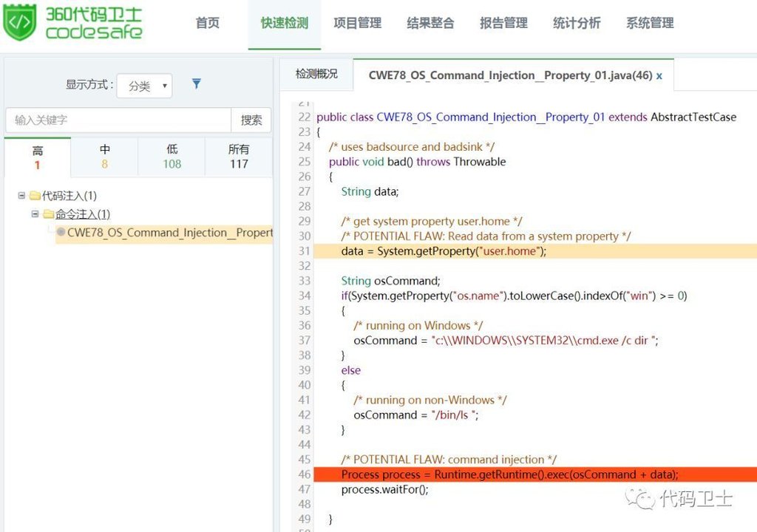This screenshot has height=532, width=757.
Task: Show all defects tab 所有 117
Action: [x=239, y=157]
